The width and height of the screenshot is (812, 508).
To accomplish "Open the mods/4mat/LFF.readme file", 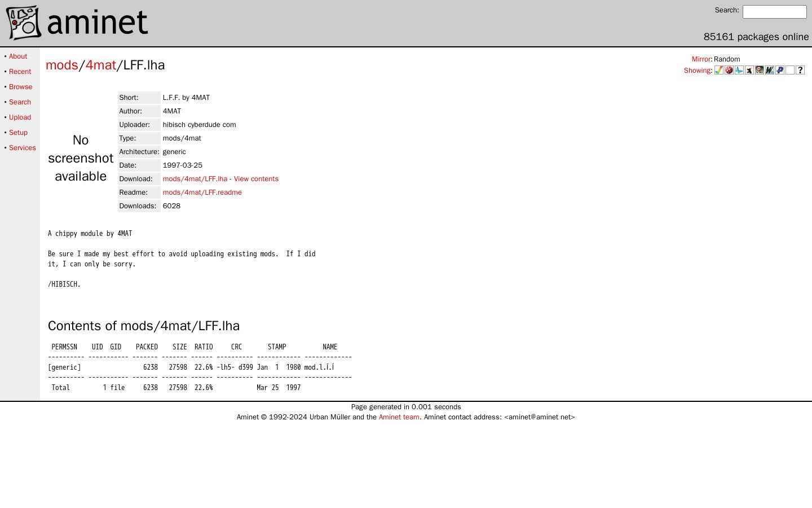I will (x=202, y=192).
